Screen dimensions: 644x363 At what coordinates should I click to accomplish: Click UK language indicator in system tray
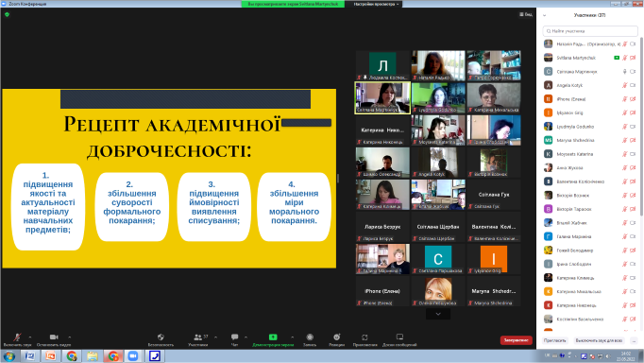coord(547,355)
